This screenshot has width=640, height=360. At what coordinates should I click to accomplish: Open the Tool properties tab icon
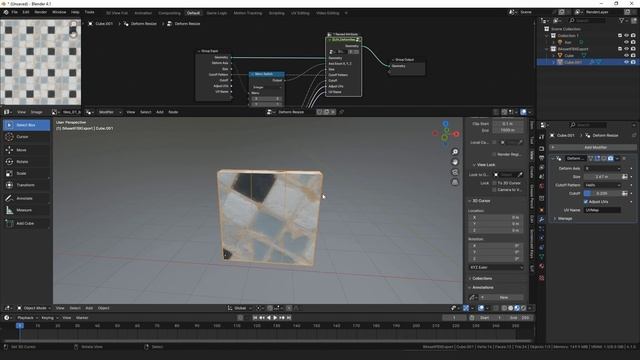(x=542, y=138)
